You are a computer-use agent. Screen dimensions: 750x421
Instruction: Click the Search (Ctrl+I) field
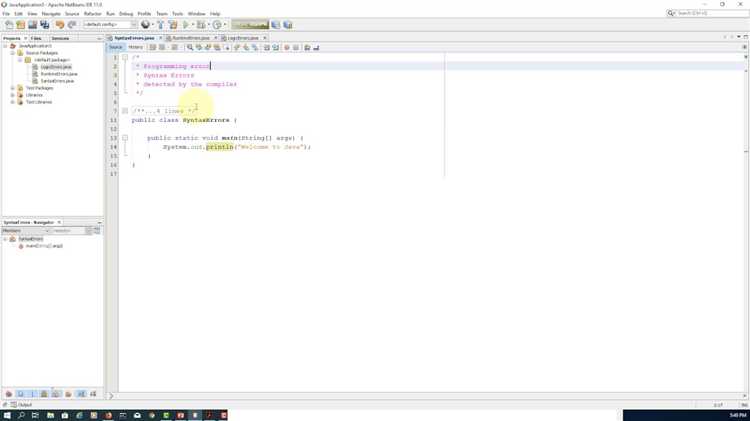[x=710, y=13]
